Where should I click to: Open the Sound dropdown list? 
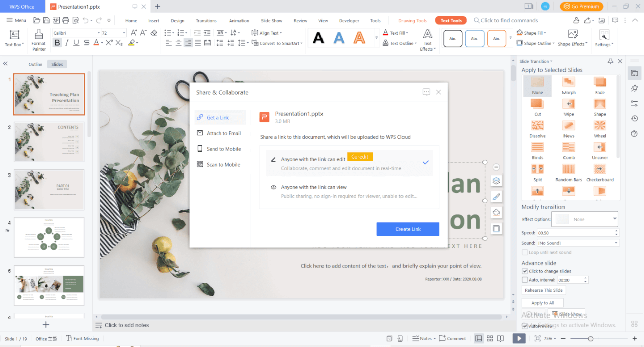[616, 243]
